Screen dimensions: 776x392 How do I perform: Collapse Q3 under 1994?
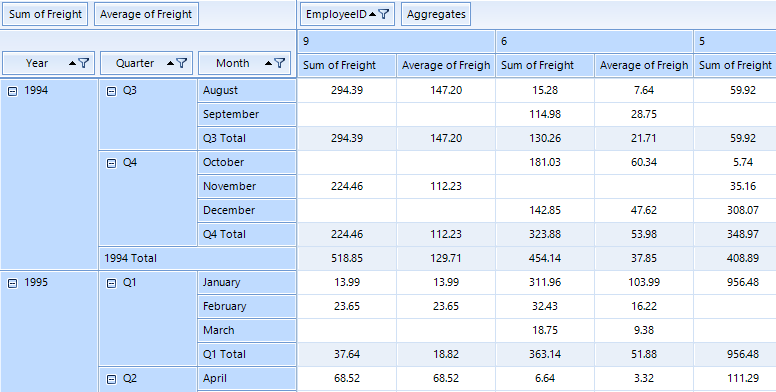[x=112, y=91]
